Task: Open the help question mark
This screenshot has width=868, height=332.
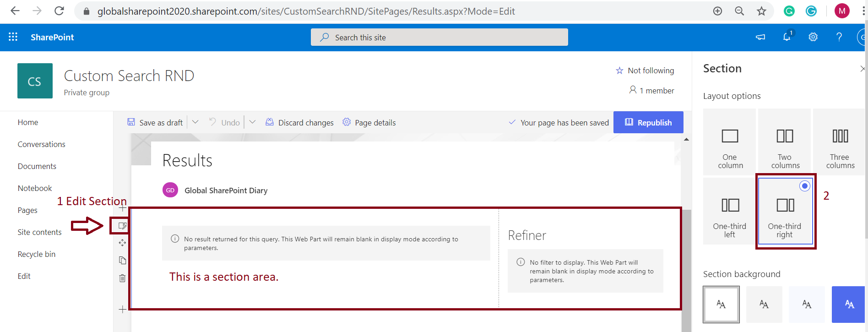Action: [839, 37]
